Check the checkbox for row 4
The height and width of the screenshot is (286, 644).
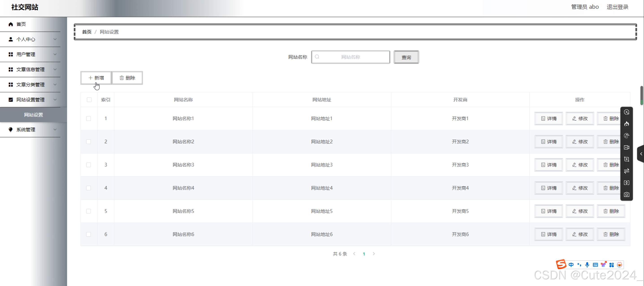88,188
